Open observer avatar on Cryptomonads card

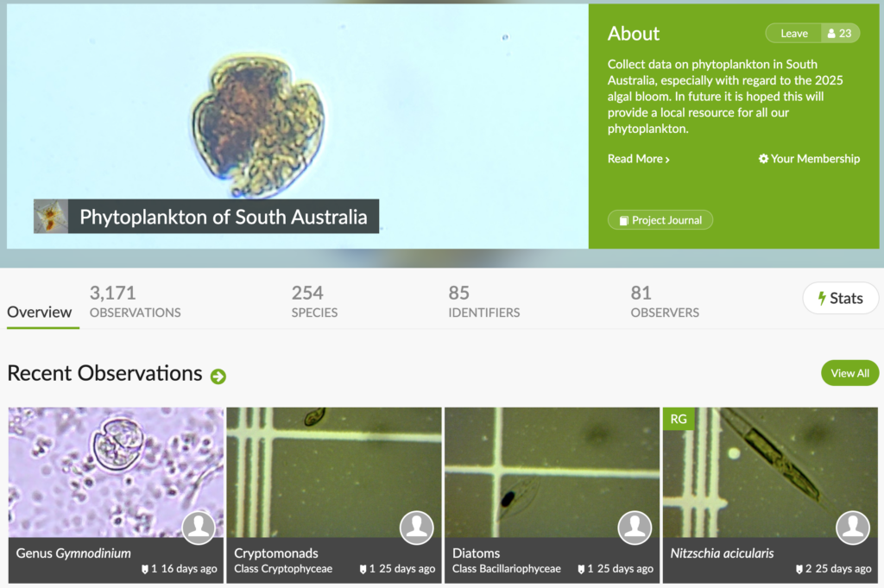point(417,527)
